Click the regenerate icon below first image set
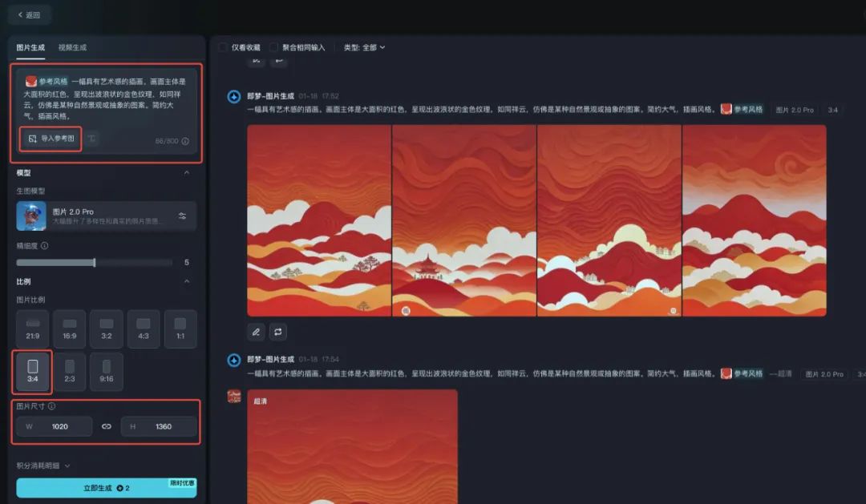Viewport: 866px width, 504px height. pyautogui.click(x=277, y=331)
